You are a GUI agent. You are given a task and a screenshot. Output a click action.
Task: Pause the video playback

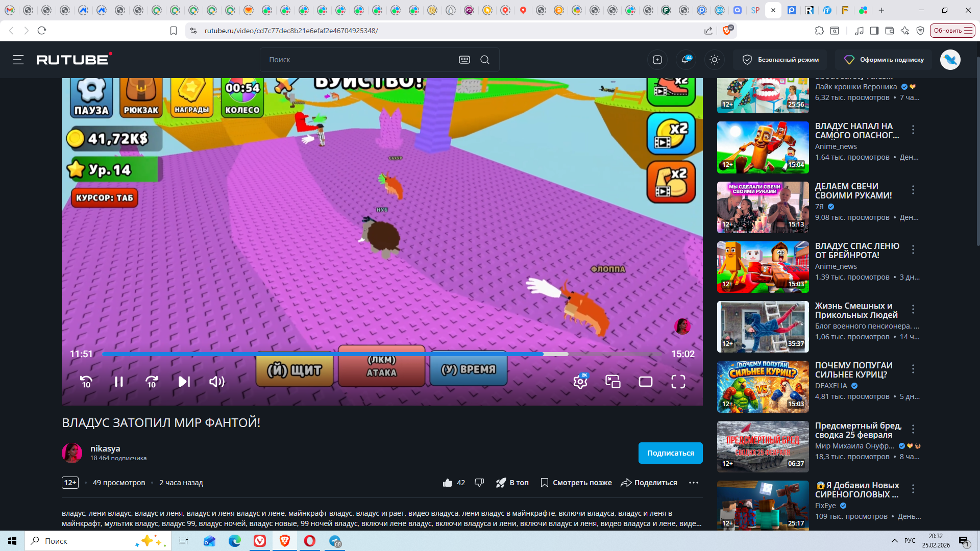tap(118, 382)
